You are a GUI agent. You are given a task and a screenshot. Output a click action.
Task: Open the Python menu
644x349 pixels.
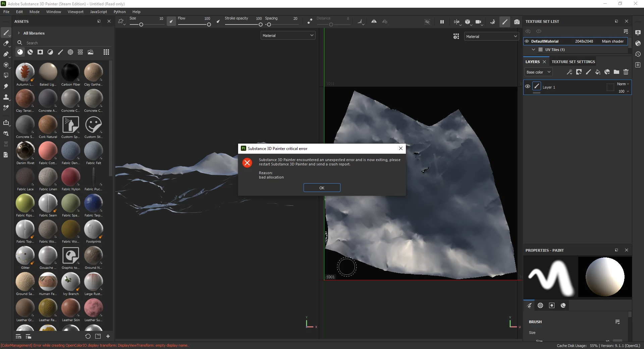[x=120, y=12]
